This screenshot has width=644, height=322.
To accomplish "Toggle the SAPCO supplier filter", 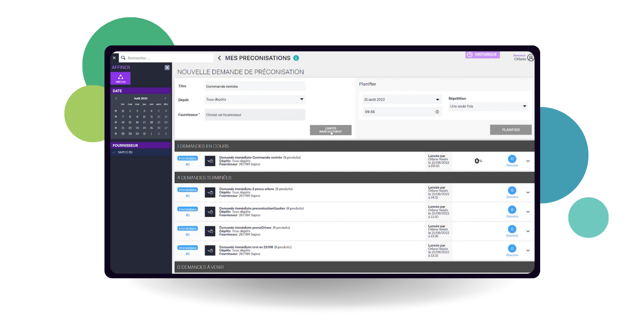I will tap(114, 152).
